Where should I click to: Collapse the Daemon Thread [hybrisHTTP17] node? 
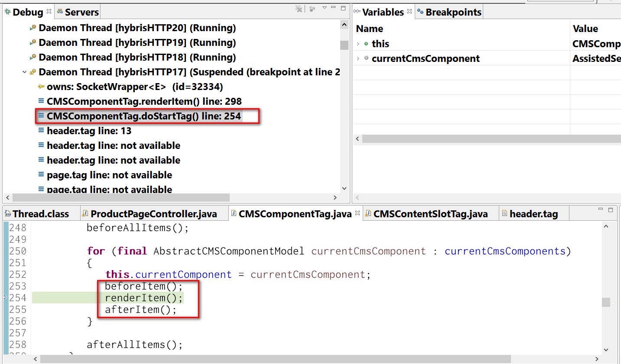(24, 72)
